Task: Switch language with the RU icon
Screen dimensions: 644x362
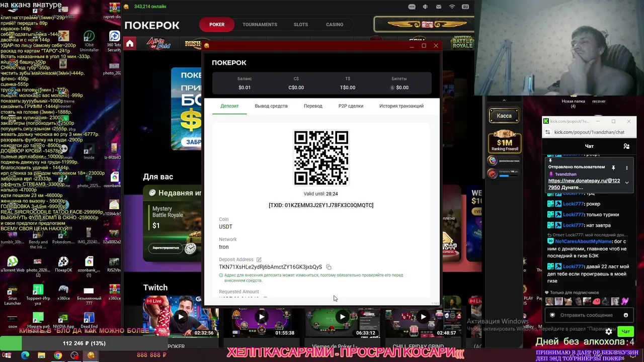Action: (x=465, y=7)
